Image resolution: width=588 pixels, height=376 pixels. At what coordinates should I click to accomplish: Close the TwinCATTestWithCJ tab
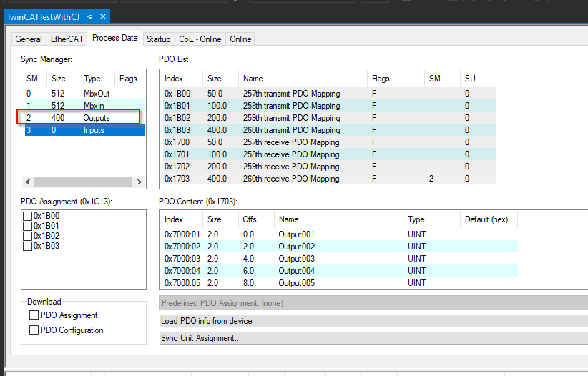(x=103, y=17)
